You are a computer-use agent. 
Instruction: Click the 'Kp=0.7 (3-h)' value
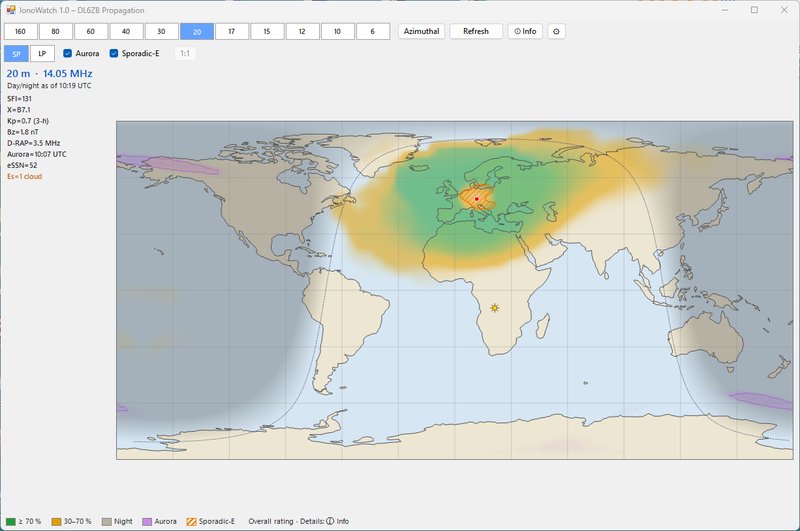click(x=28, y=121)
